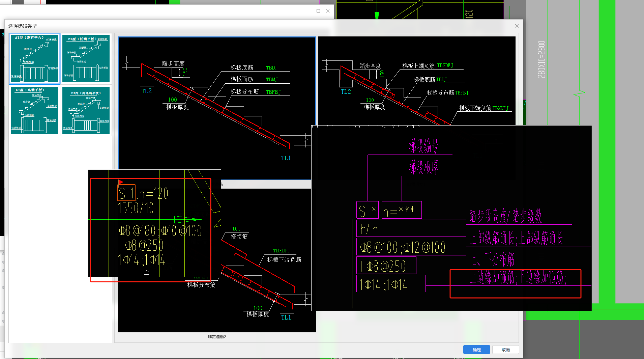Screen dimensions: 644x359
Task: Maximize the background window behind the dialog
Action: point(318,11)
